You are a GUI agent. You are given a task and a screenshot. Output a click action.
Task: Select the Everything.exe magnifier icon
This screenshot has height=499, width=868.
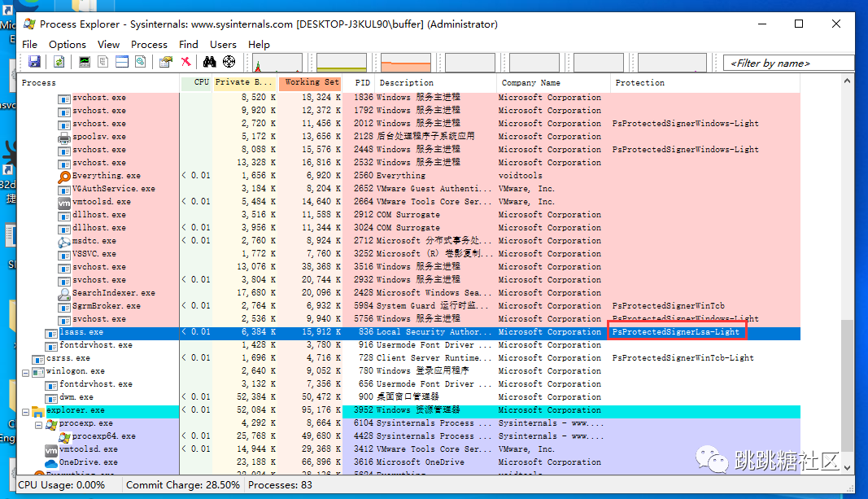tap(64, 177)
